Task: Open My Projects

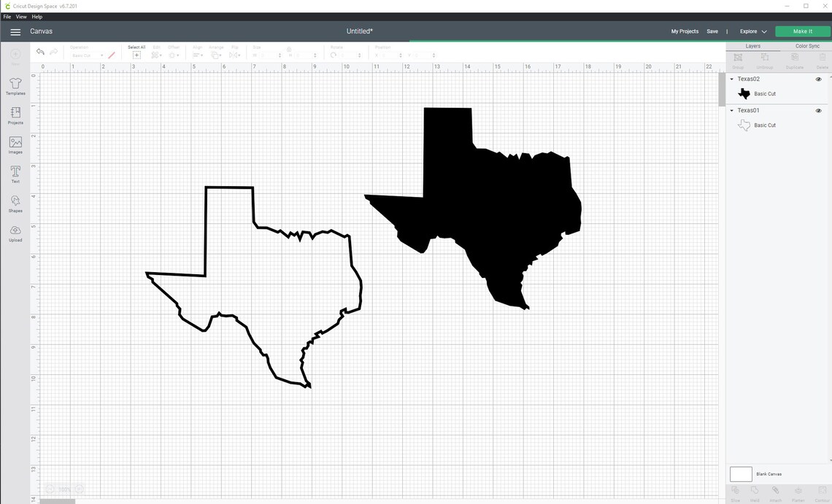Action: (x=685, y=31)
